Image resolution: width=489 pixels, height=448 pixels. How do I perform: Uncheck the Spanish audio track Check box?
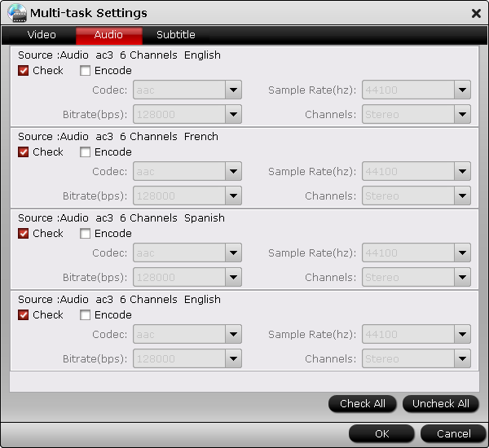[24, 234]
